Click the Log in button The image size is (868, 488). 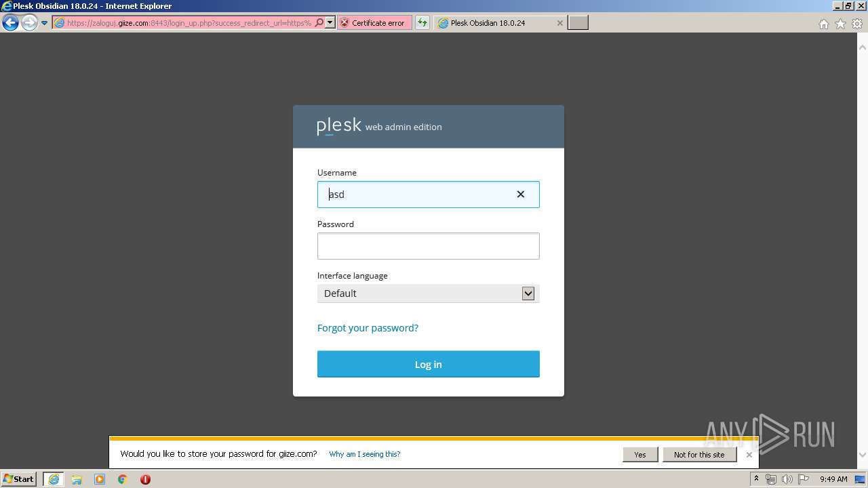click(x=429, y=364)
